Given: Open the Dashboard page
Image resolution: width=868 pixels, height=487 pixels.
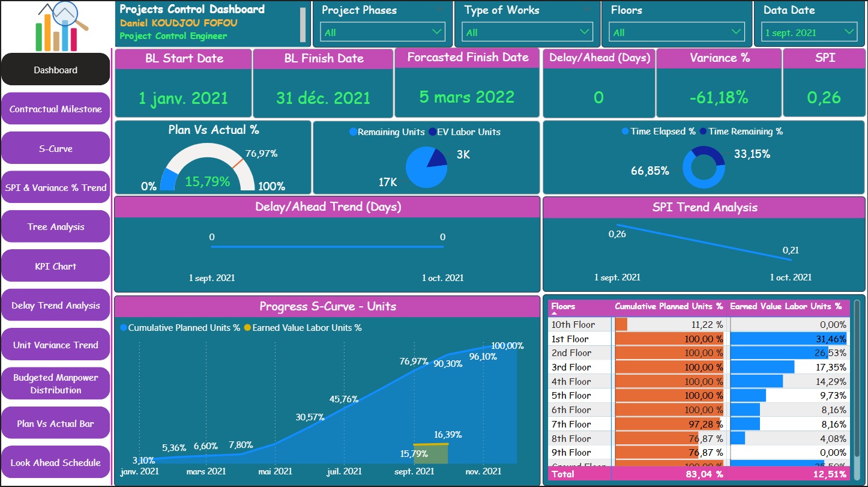Looking at the screenshot, I should pos(56,70).
